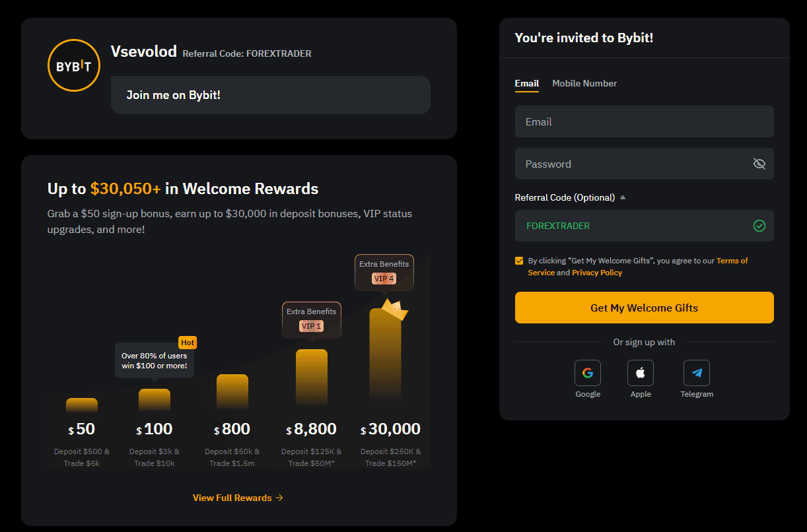
Task: Click the VIP 4 badge
Action: click(384, 279)
